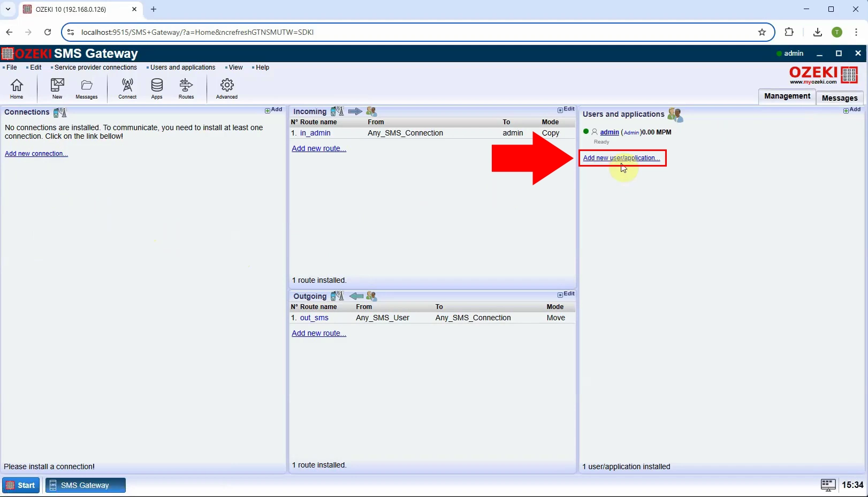
Task: Click the SMS Gateway taskbar button
Action: coord(86,485)
